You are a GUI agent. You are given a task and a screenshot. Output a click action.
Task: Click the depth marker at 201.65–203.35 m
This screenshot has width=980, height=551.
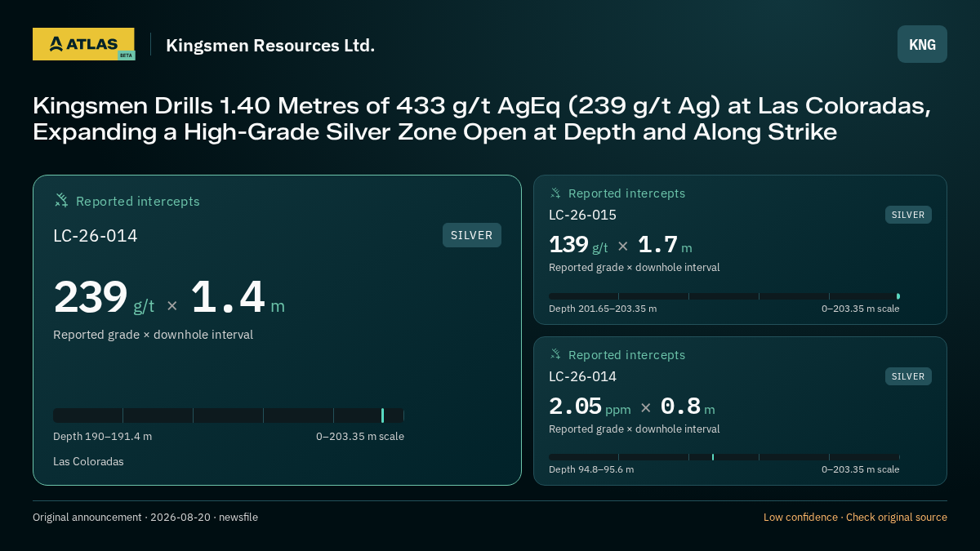(898, 296)
